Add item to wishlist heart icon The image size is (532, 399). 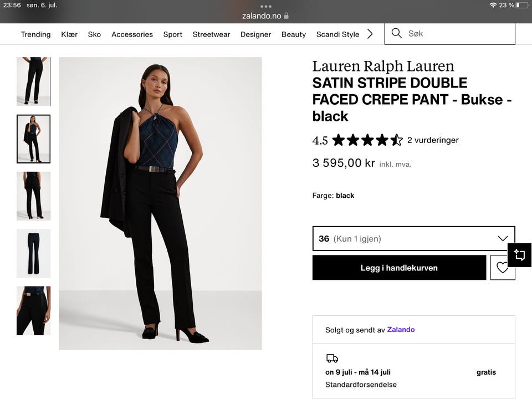(502, 268)
